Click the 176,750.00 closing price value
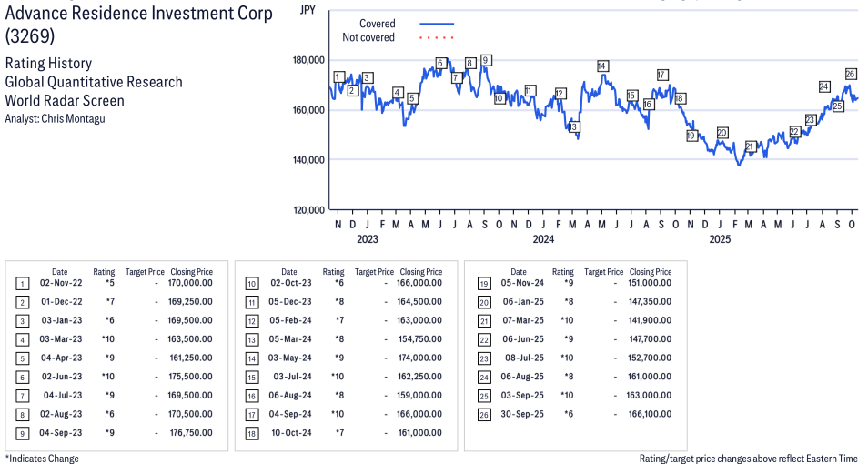The height and width of the screenshot is (464, 868). [x=191, y=433]
